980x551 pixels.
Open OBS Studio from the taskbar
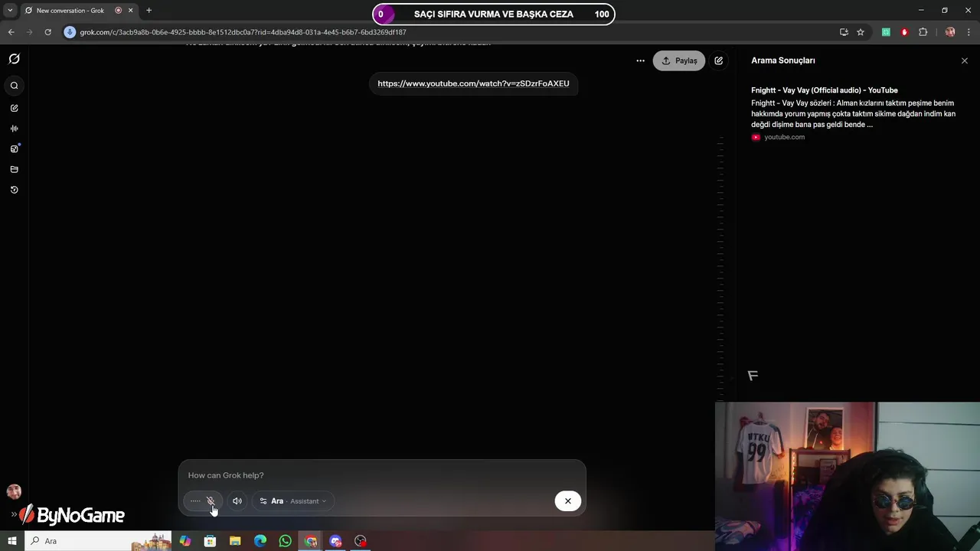click(x=361, y=541)
